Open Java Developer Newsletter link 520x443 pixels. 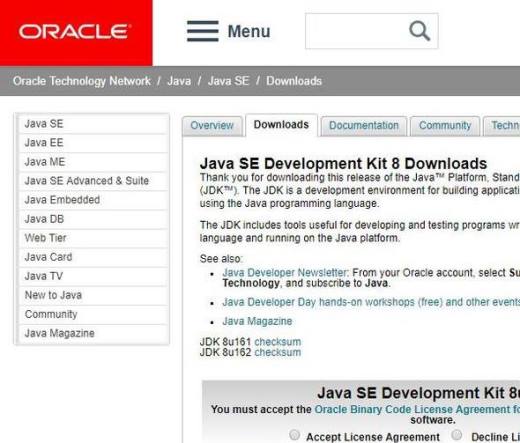click(x=285, y=273)
